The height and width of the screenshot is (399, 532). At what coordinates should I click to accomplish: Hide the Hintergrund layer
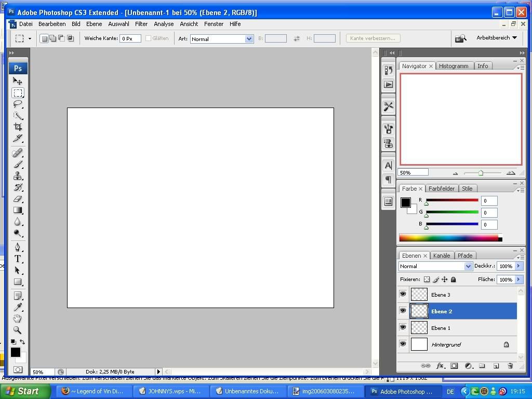(x=403, y=344)
